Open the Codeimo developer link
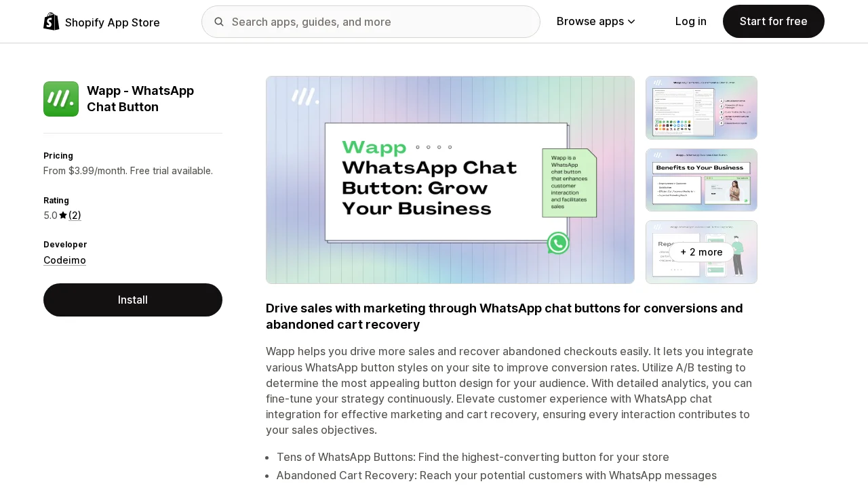 pyautogui.click(x=64, y=260)
